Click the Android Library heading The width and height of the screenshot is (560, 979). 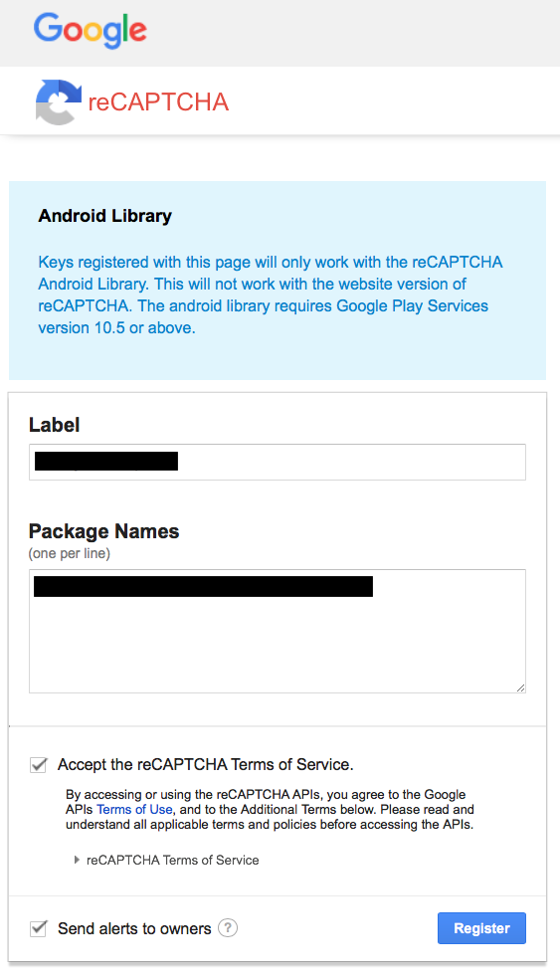tap(104, 216)
